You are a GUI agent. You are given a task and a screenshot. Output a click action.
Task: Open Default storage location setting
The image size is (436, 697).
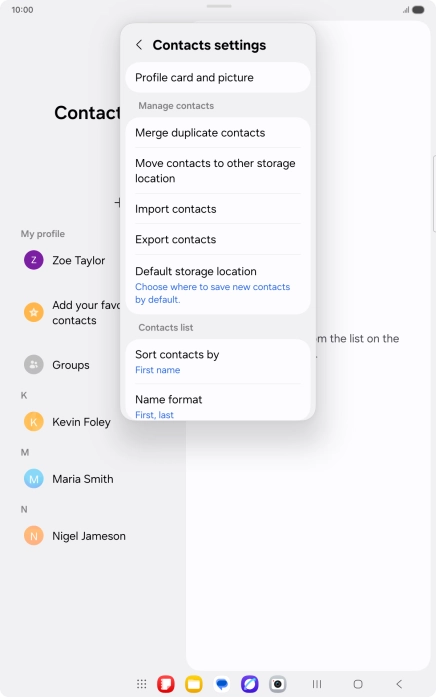[218, 284]
